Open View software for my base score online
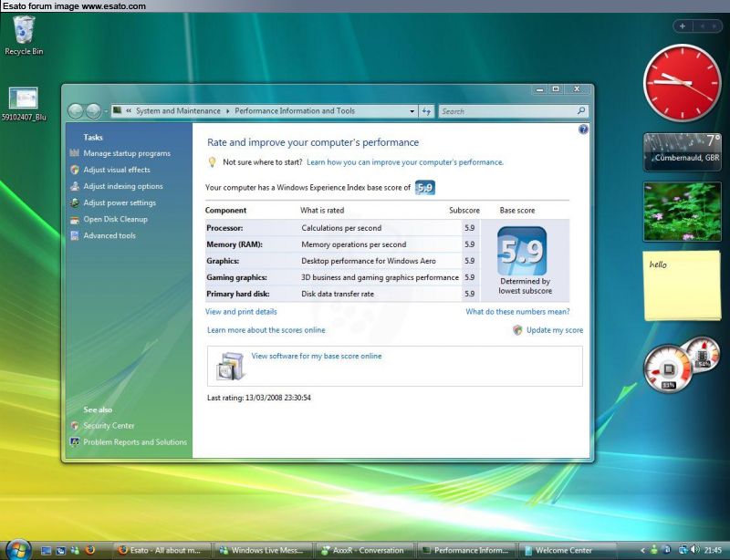This screenshot has width=730, height=560. (x=317, y=356)
